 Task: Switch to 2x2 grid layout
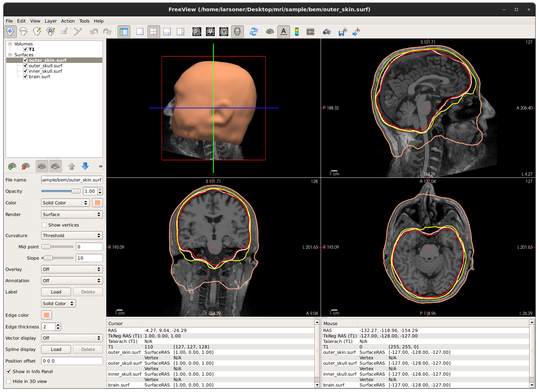154,32
